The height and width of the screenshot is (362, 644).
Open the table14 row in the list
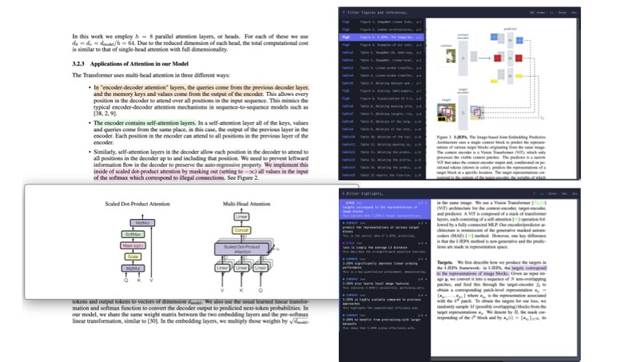click(x=382, y=168)
